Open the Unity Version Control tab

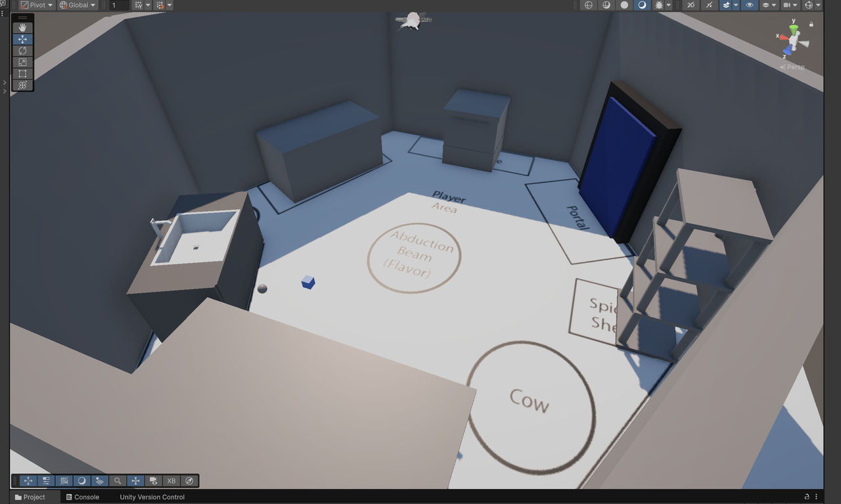[152, 497]
